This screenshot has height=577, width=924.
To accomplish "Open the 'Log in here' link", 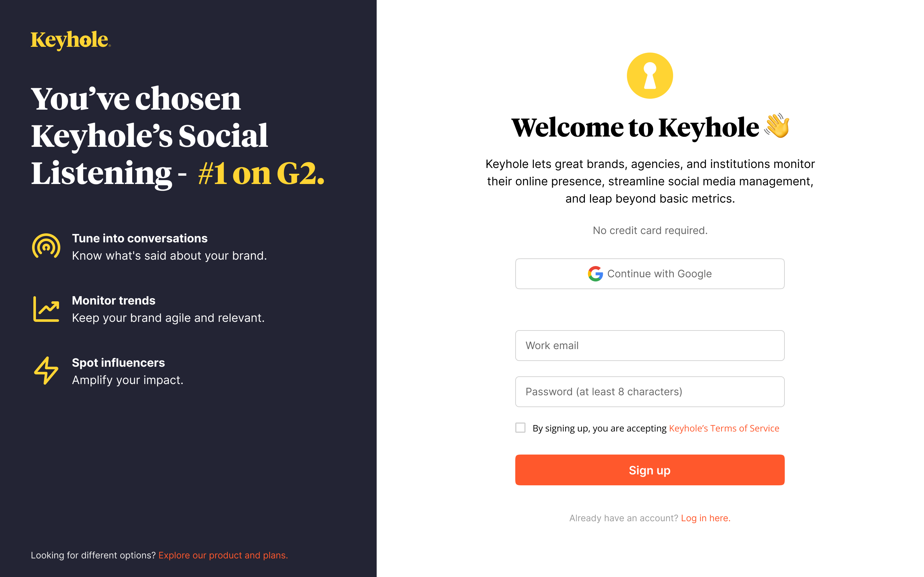I will [x=705, y=518].
